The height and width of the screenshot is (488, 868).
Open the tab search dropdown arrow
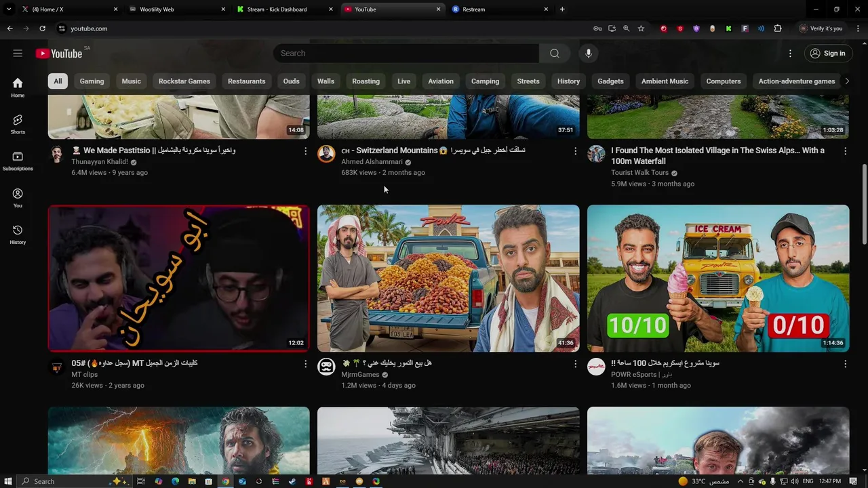[x=9, y=9]
